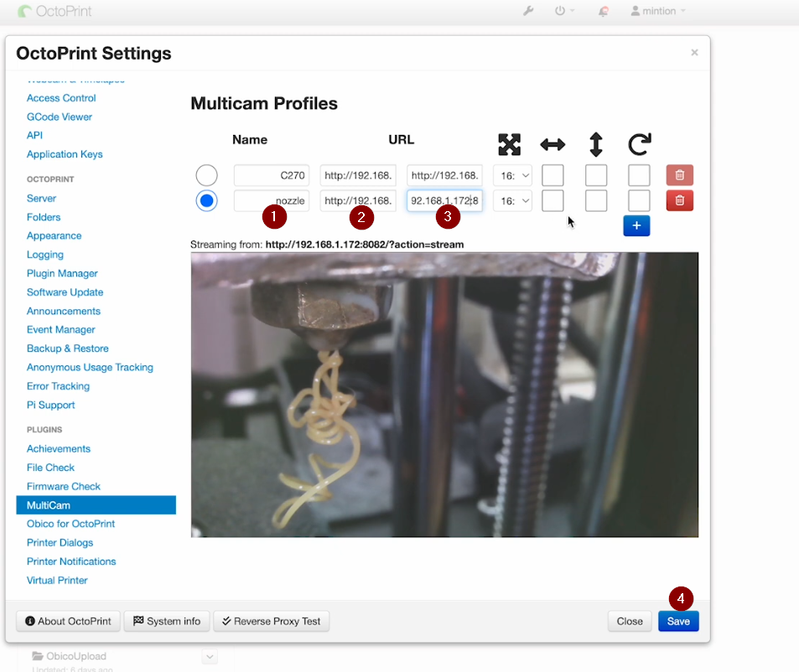Add a new multicam profile

tap(636, 225)
